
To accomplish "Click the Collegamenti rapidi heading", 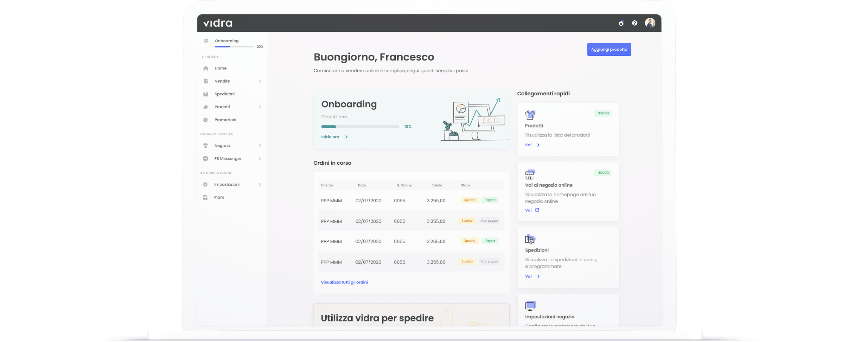I will (543, 93).
